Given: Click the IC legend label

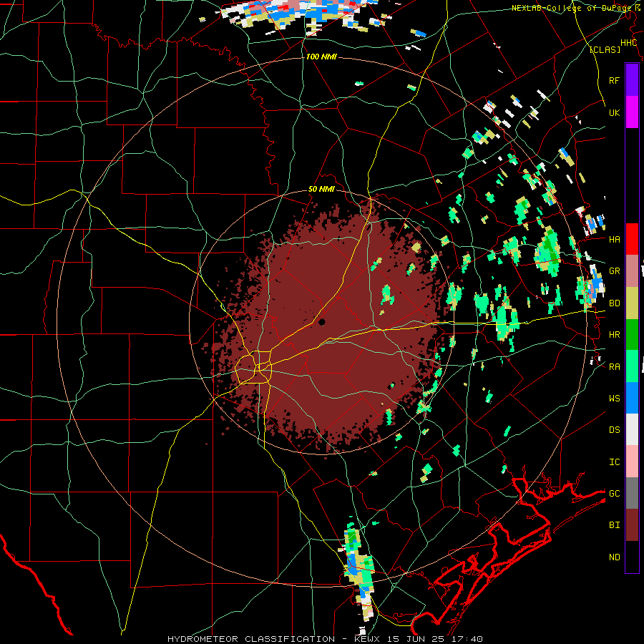Looking at the screenshot, I should [x=614, y=462].
